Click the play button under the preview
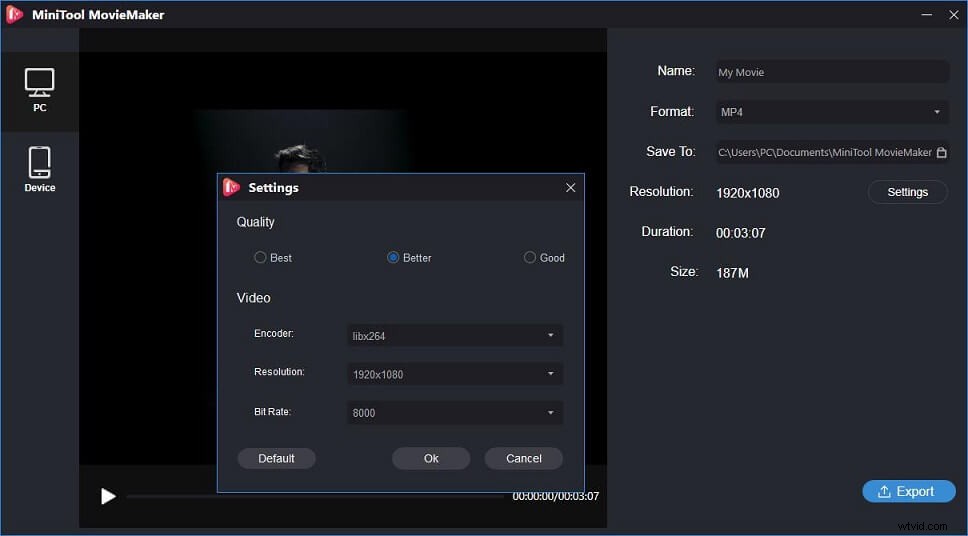This screenshot has height=536, width=968. tap(108, 496)
